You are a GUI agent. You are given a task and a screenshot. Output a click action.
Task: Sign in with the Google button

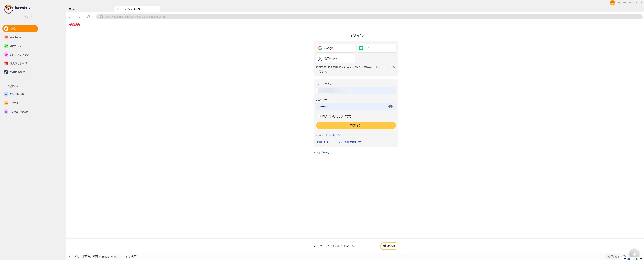pos(335,48)
